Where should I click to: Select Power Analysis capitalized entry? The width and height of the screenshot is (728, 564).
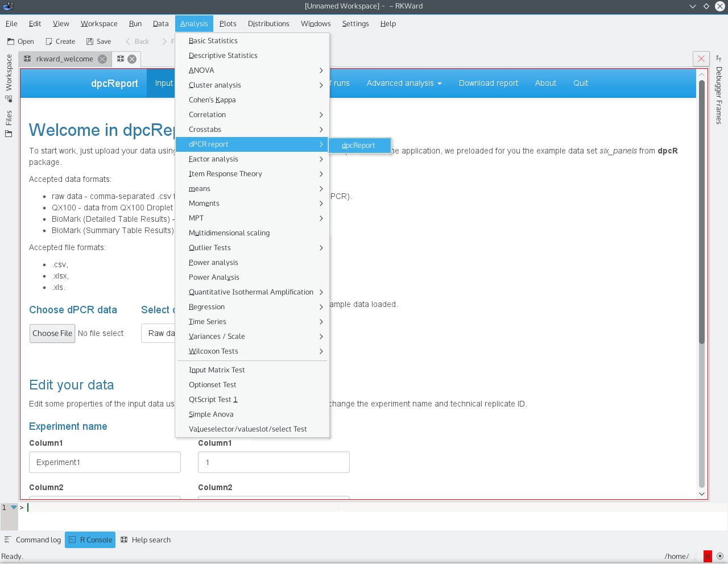click(252, 277)
